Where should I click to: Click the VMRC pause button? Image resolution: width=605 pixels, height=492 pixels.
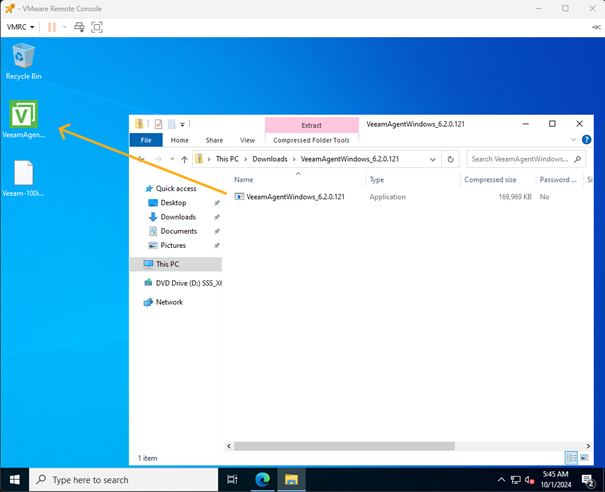52,26
